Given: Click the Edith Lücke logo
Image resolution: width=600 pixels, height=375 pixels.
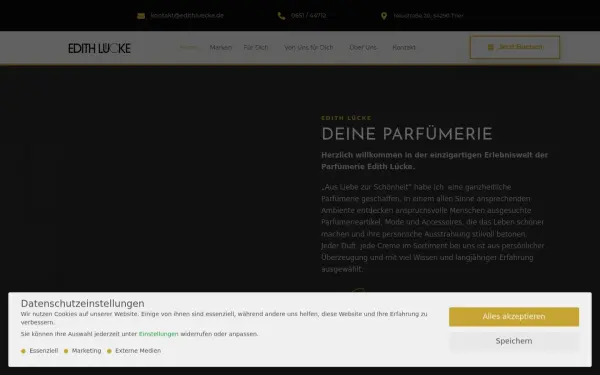Looking at the screenshot, I should tap(99, 48).
